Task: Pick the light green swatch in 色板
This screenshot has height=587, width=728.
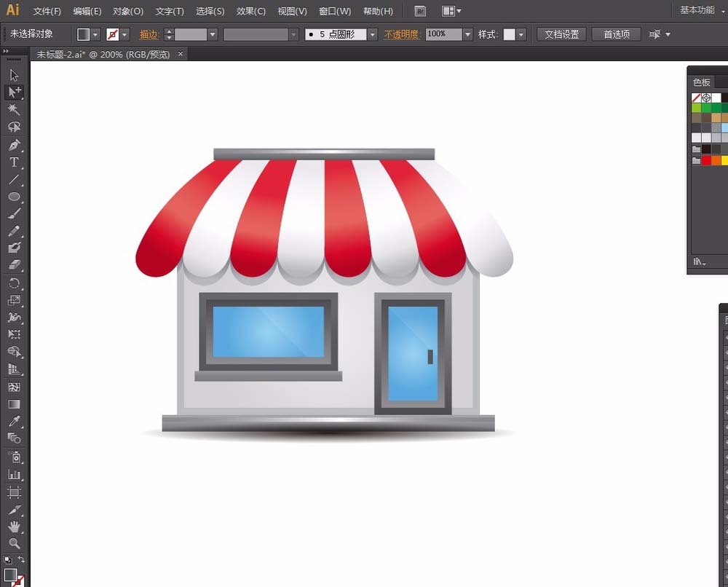Action: (696, 108)
